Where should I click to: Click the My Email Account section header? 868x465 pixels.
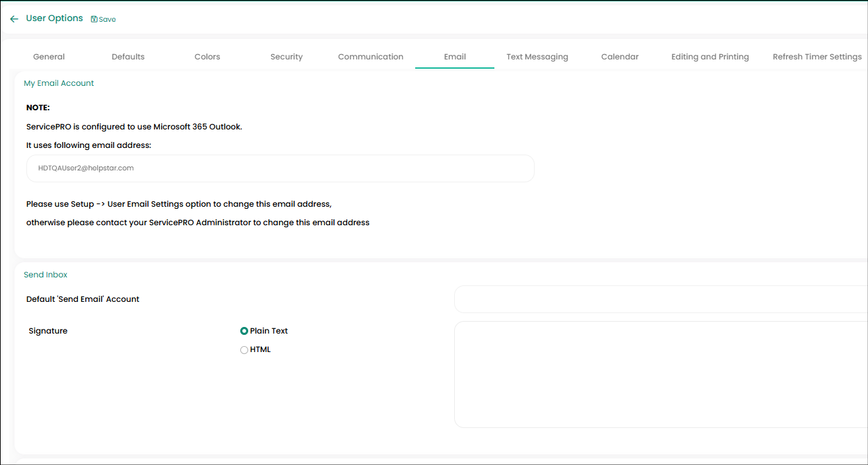tap(59, 83)
